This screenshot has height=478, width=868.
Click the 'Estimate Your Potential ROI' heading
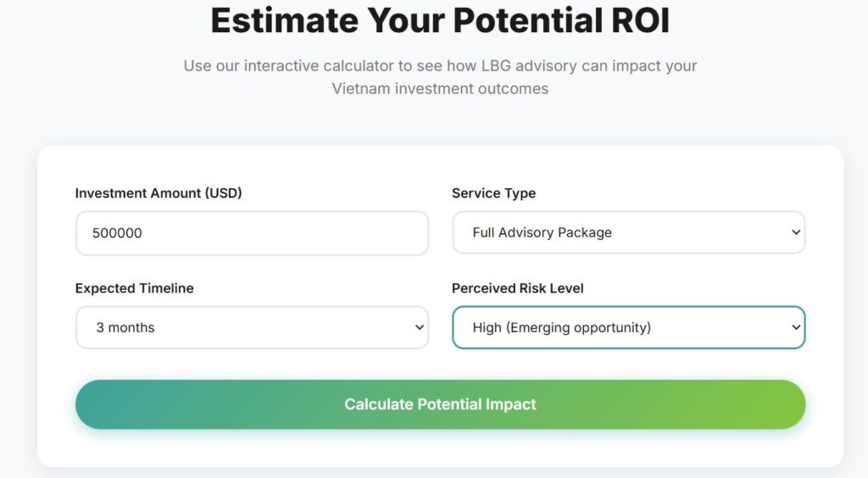(440, 21)
